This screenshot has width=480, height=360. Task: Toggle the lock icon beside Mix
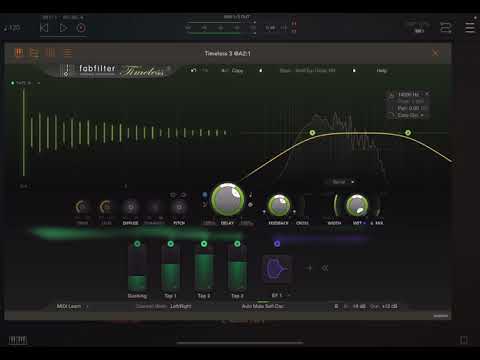tap(372, 223)
